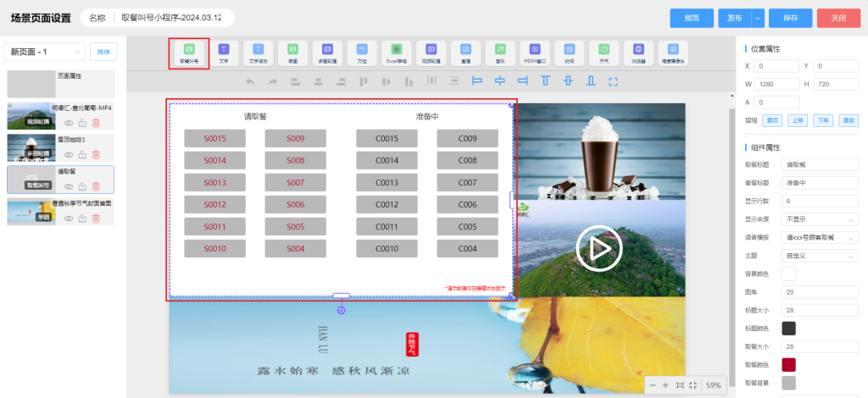Click the scene name input field
The height and width of the screenshot is (398, 868).
click(x=171, y=18)
